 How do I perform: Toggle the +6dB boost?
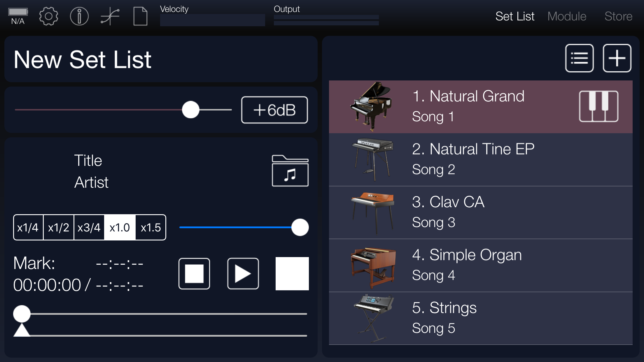coord(274,110)
